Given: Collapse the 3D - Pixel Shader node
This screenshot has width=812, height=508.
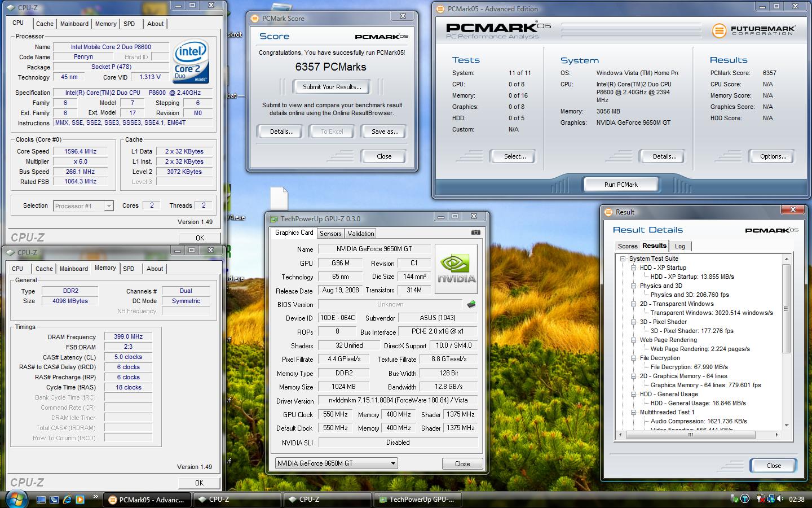Looking at the screenshot, I should click(633, 322).
